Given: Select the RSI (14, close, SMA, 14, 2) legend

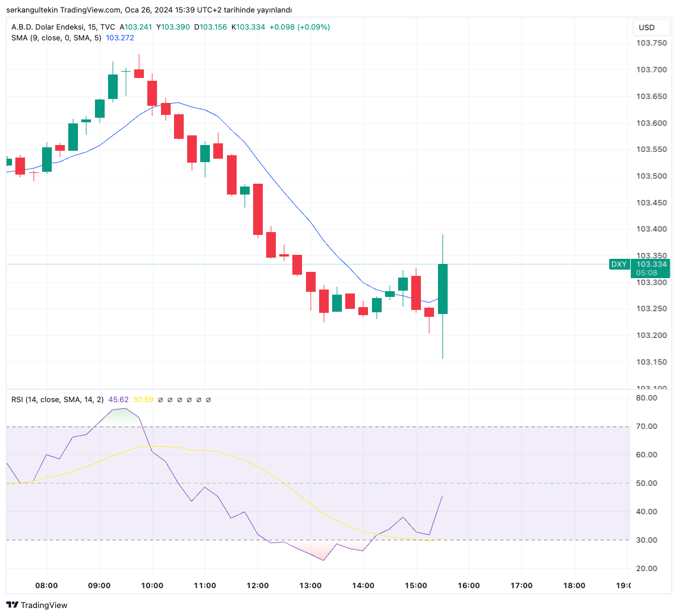Looking at the screenshot, I should click(57, 400).
